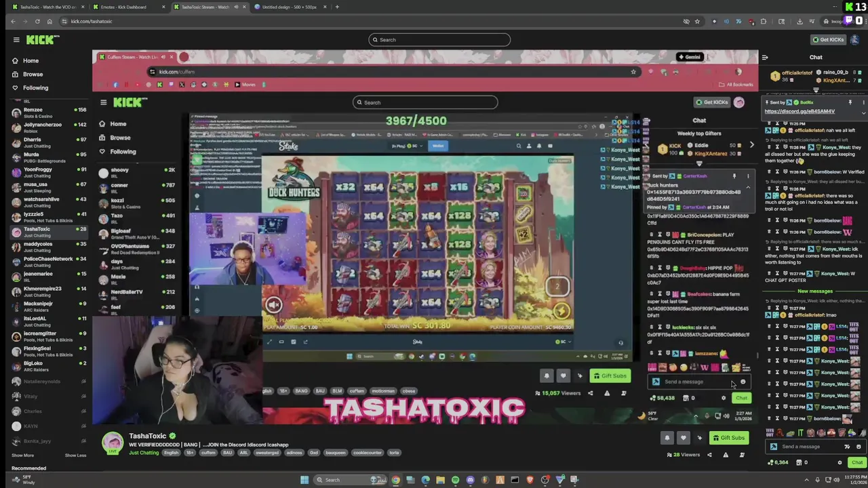This screenshot has width=868, height=488.
Task: Open Movies bookmark in inner bookmarks bar
Action: pyautogui.click(x=245, y=85)
